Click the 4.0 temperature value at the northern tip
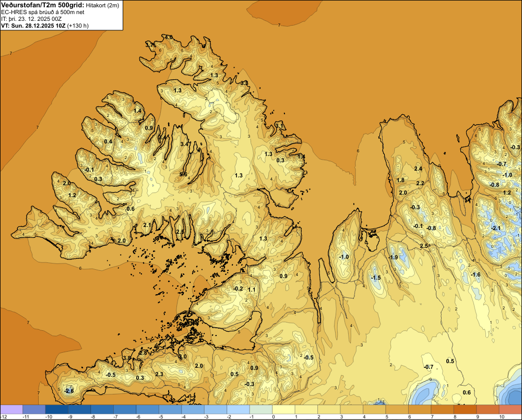 [x=169, y=37]
